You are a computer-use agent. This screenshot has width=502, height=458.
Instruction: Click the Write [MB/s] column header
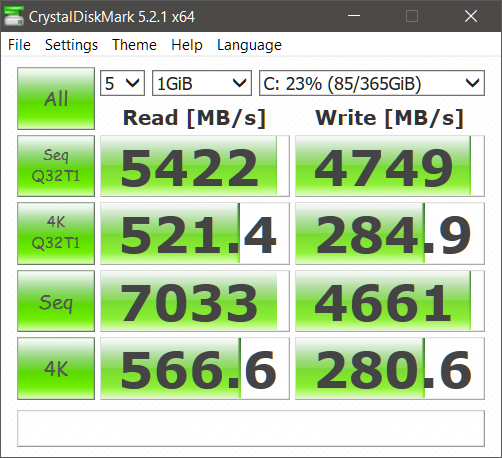390,118
